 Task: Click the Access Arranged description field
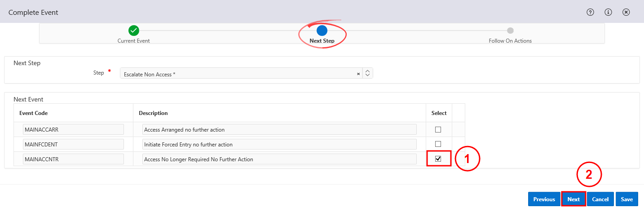(x=279, y=129)
